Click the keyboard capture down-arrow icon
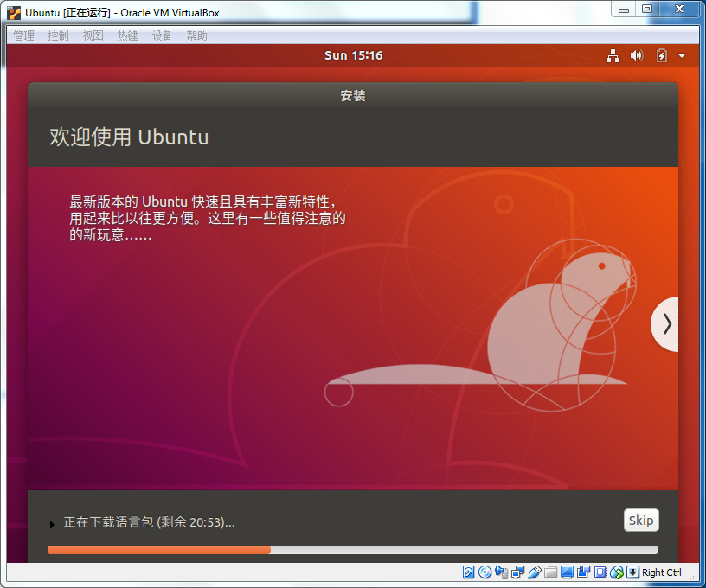Viewport: 706px width, 588px height. point(632,572)
